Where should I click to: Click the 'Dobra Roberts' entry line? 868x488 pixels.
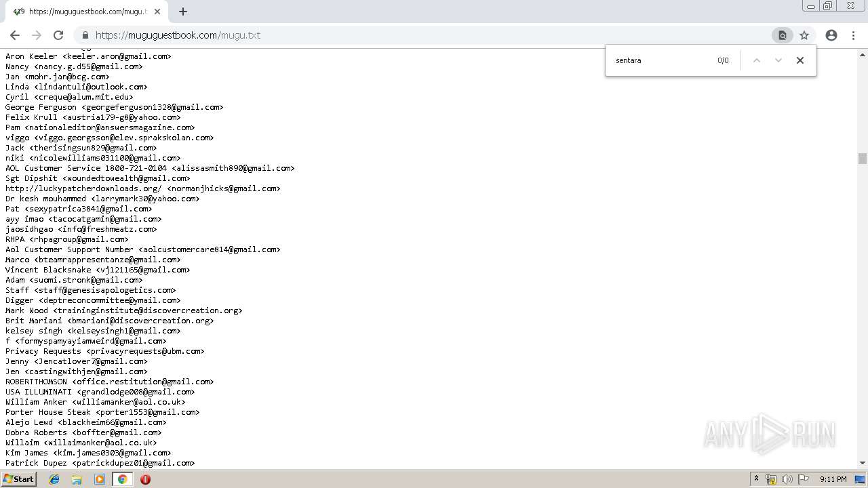[x=83, y=432]
